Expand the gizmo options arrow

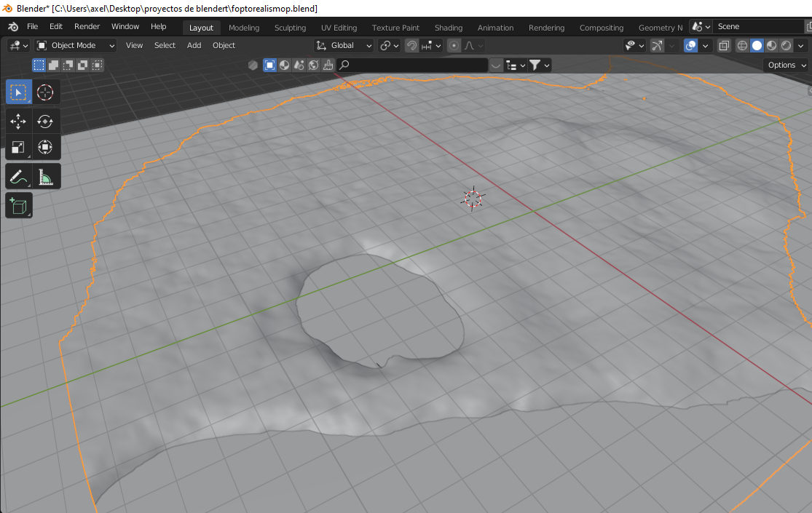[671, 46]
